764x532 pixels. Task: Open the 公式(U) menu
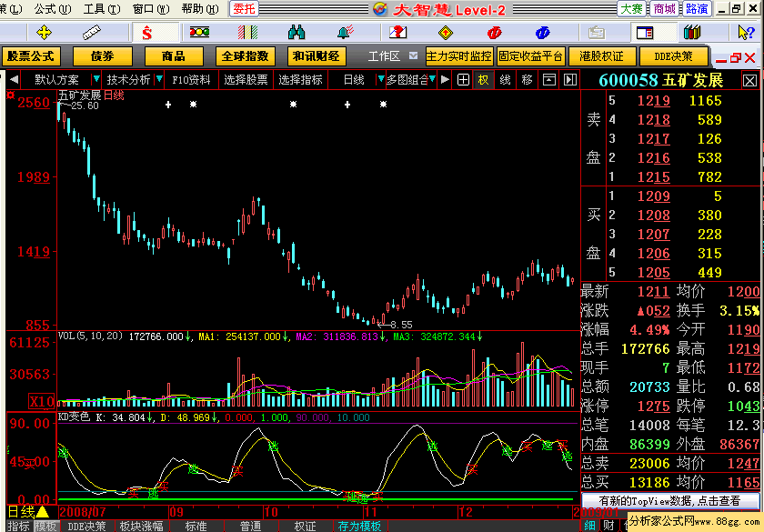pyautogui.click(x=52, y=8)
